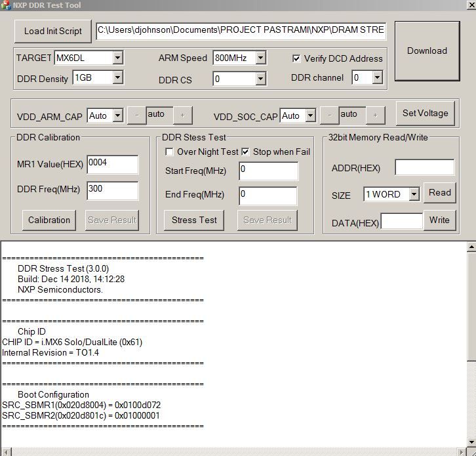Click the 'Internal Revision = TO1.4' line

50,352
